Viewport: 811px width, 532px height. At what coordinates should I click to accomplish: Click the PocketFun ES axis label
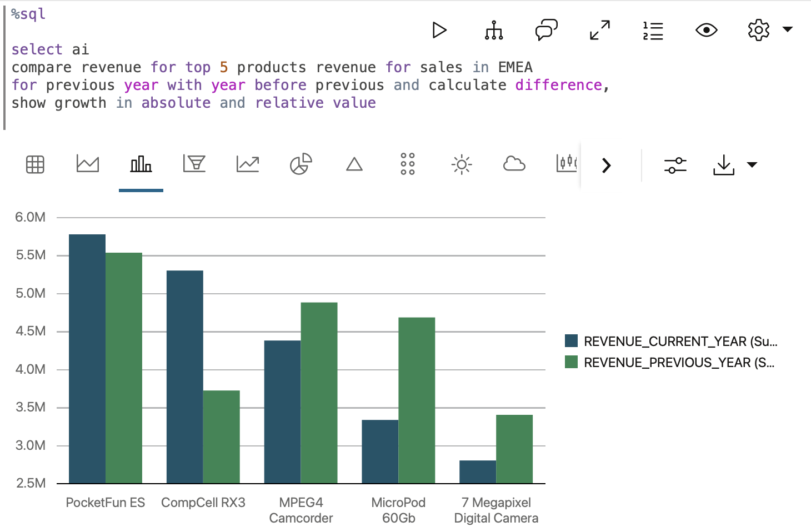106,503
